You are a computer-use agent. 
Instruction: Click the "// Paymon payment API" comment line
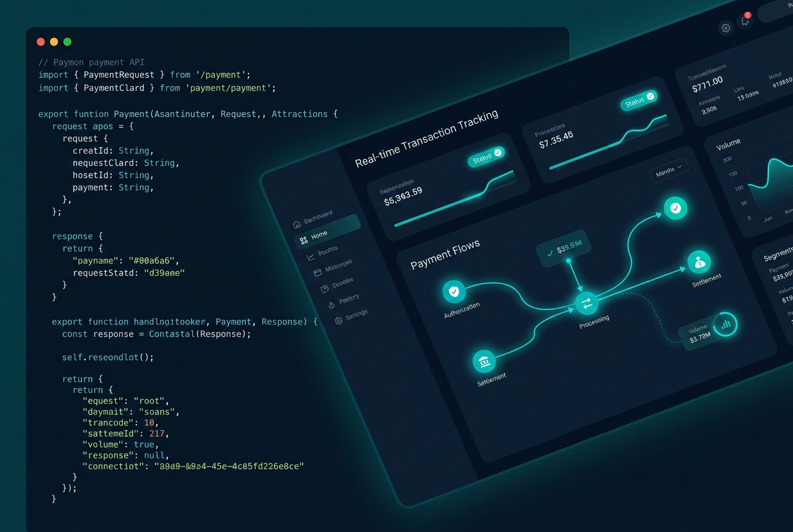[91, 62]
